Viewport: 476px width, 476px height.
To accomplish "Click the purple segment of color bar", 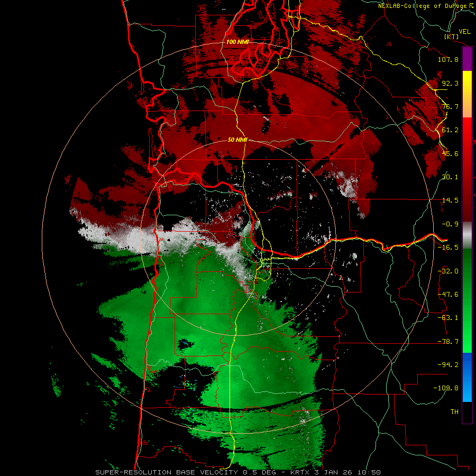I will tap(467, 59).
